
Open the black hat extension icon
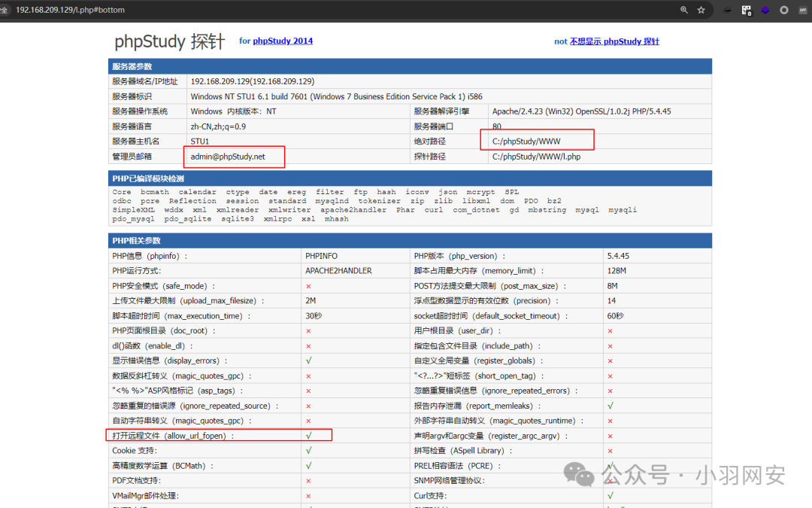(x=727, y=10)
